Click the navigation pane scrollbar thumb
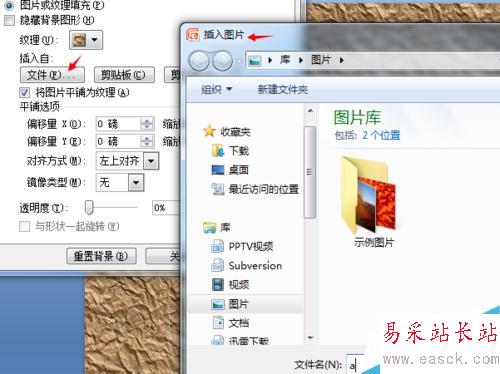This screenshot has width=500, height=374. point(310,172)
